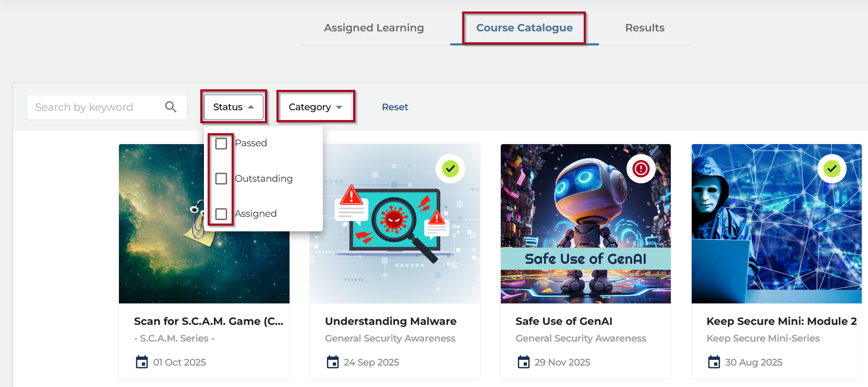
Task: Click the Safe Use of GenAI title
Action: tap(564, 321)
